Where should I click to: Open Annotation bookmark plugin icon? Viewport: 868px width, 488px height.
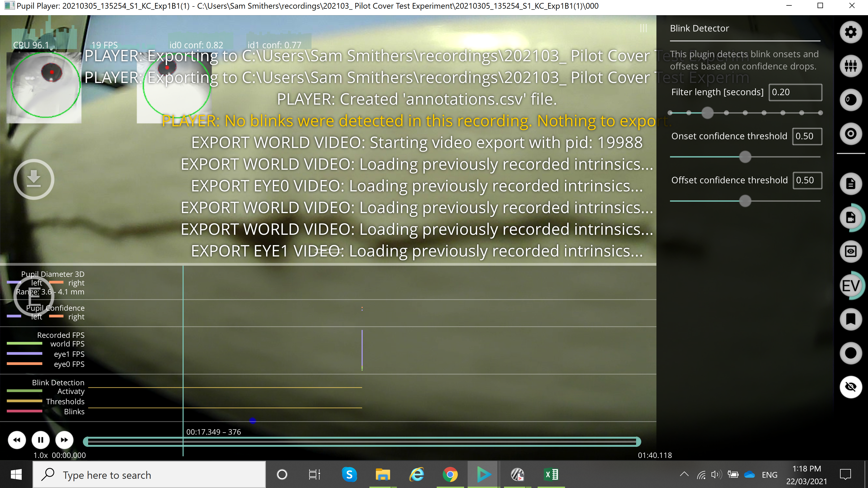click(x=850, y=319)
